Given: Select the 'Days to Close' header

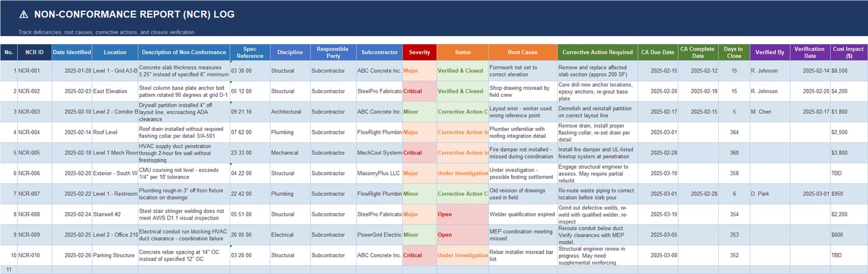Looking at the screenshot, I should click(x=734, y=52).
